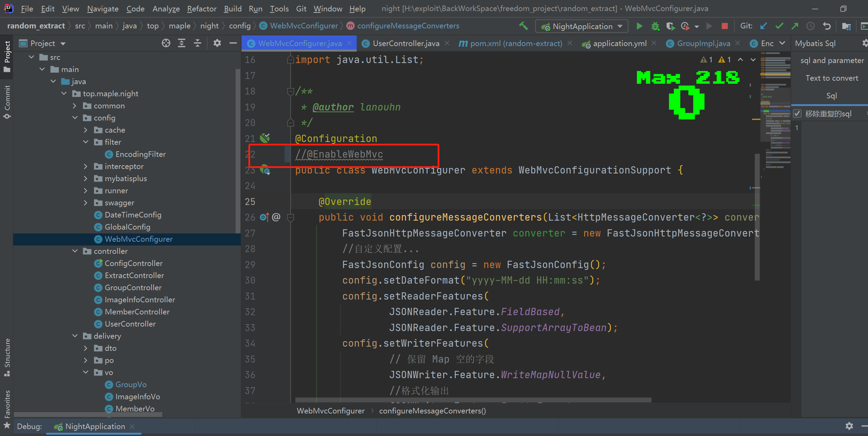
Task: Click the configureMessageConverters breadcrumb
Action: [x=408, y=26]
